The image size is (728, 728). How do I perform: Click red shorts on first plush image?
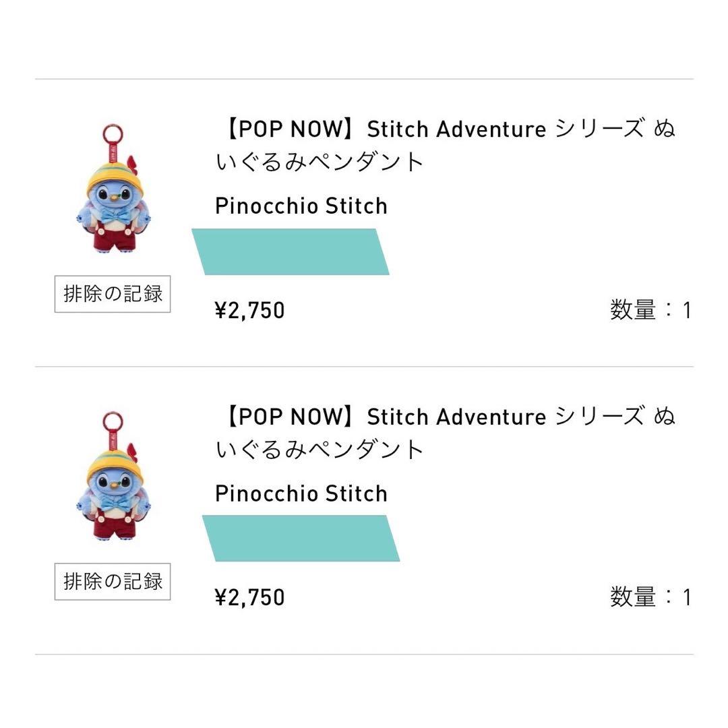[114, 235]
